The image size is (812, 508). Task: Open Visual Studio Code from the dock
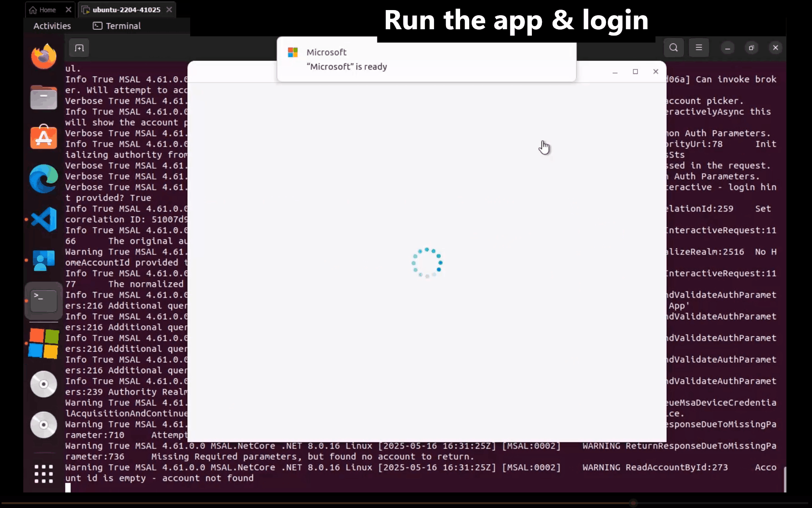43,219
